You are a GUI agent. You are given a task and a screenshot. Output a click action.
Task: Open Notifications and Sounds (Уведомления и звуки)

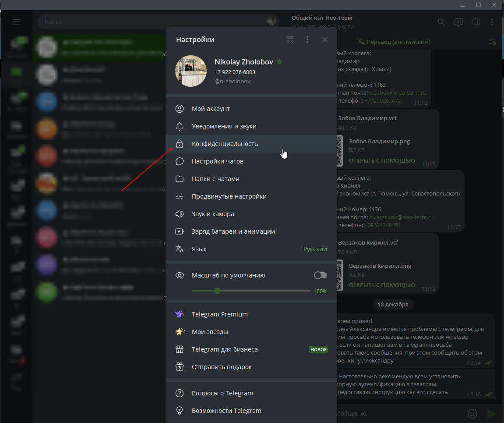pyautogui.click(x=251, y=126)
